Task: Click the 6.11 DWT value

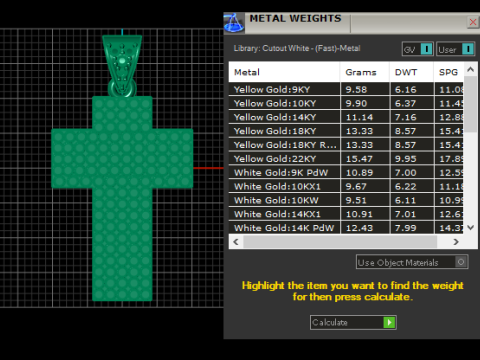Action: click(x=406, y=200)
